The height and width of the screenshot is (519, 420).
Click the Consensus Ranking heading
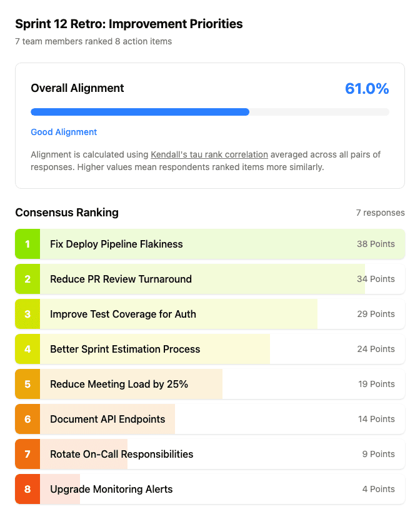pos(67,213)
